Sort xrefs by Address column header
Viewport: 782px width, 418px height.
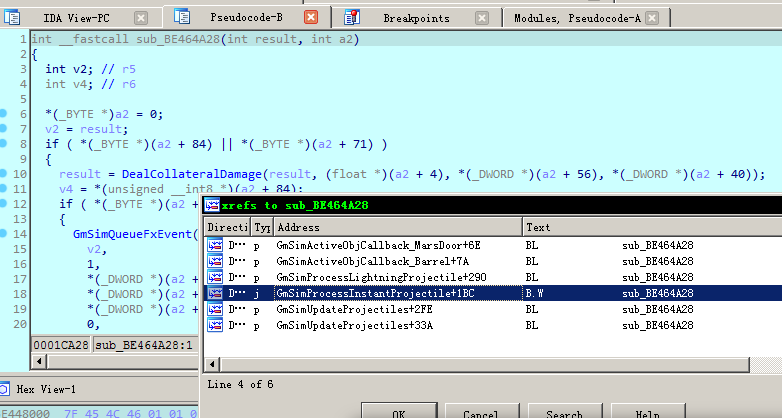tap(398, 227)
